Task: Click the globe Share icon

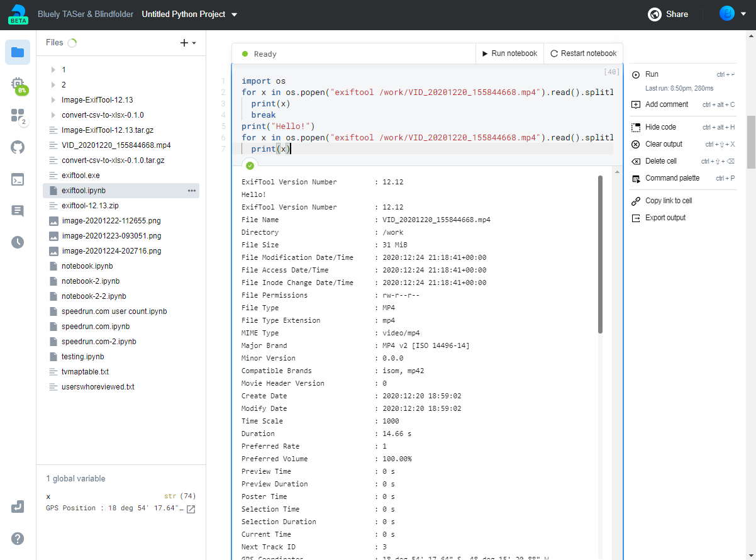Action: [x=655, y=14]
